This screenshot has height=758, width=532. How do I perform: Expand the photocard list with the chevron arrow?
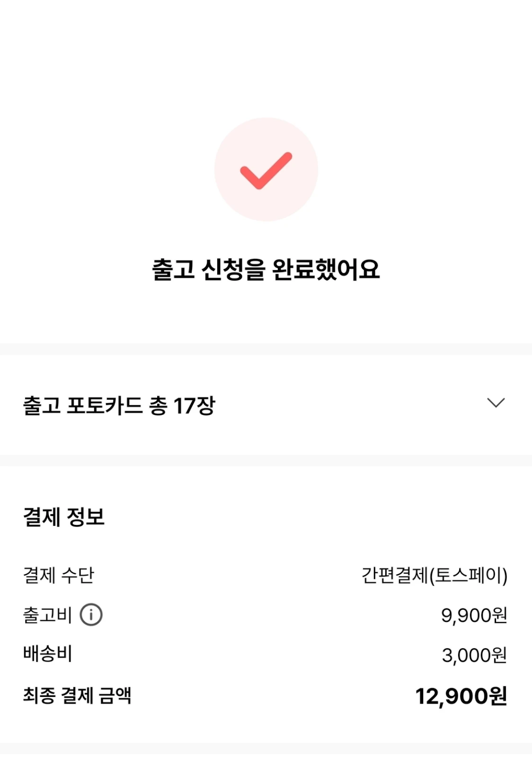point(496,403)
